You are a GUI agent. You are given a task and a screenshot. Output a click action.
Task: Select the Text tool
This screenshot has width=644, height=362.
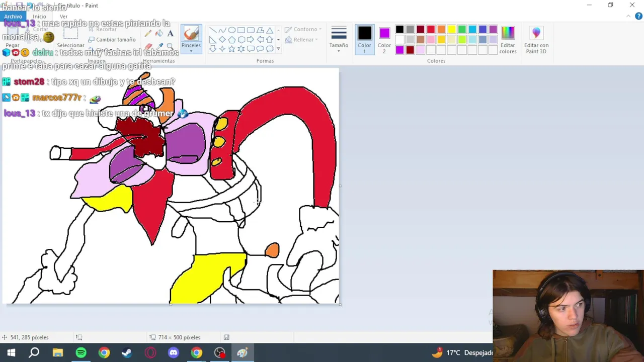pyautogui.click(x=170, y=34)
